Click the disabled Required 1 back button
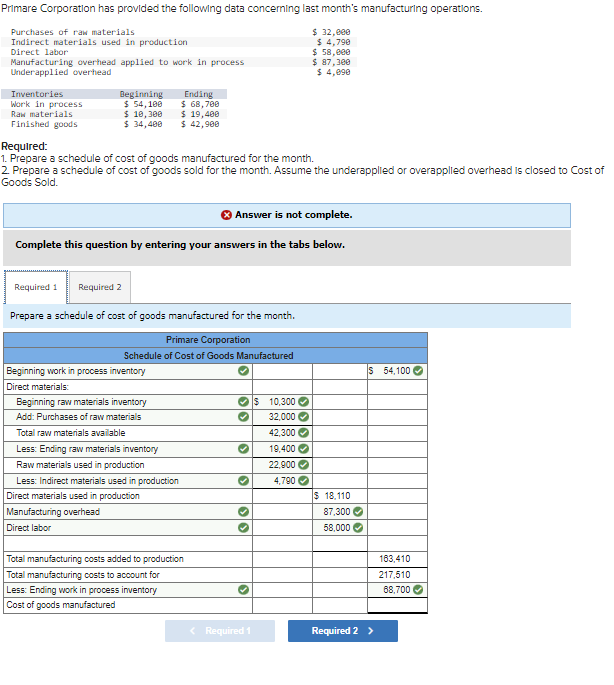This screenshot has width=614, height=685. [220, 631]
